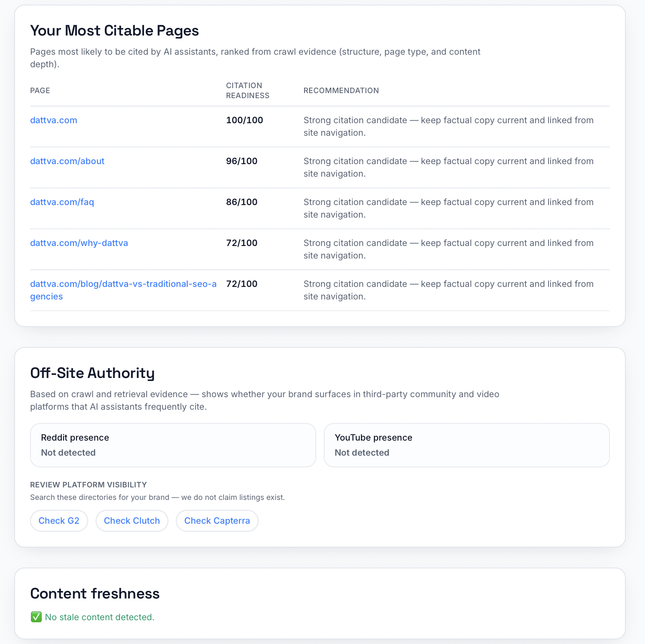The width and height of the screenshot is (645, 644).
Task: Click the green checkmark icon under Content freshness
Action: pos(36,617)
